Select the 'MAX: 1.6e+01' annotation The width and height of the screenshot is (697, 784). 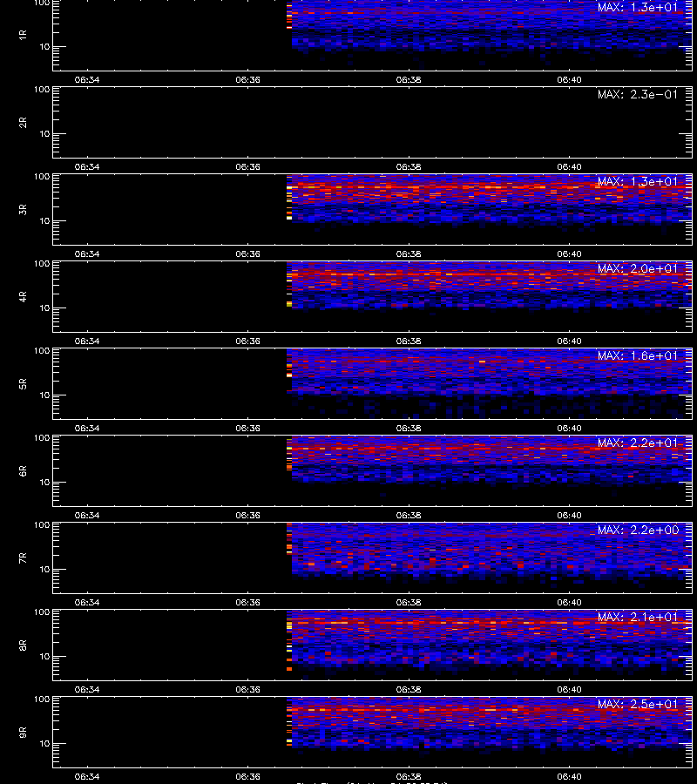638,355
